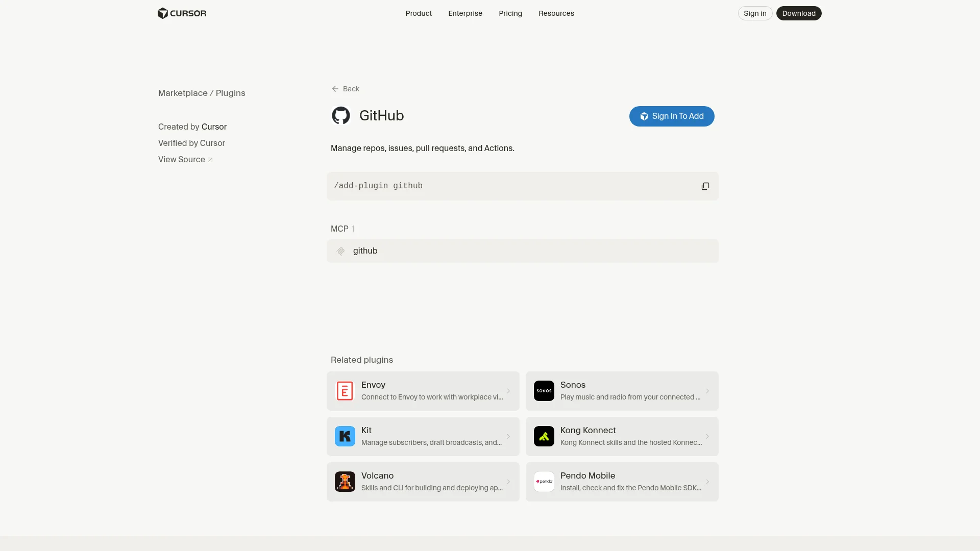Click the Kong Konnect green logo icon
Screen dimensions: 980x551
544,436
